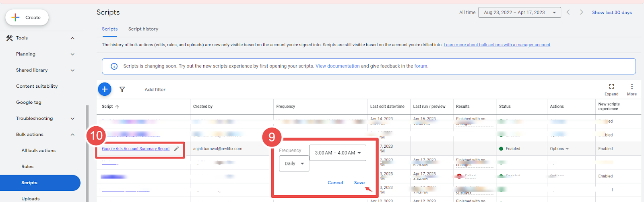The height and width of the screenshot is (202, 644).
Task: Click the Actions column header
Action: pos(557,107)
